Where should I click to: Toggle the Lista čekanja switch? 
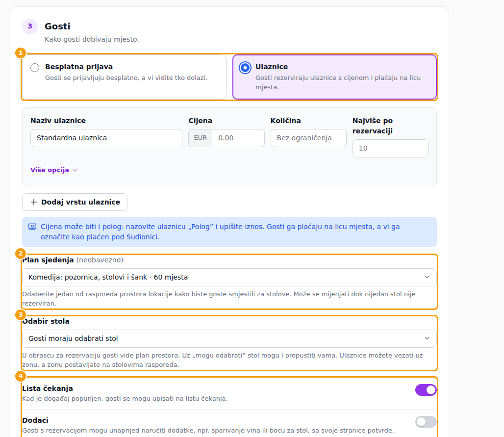426,390
